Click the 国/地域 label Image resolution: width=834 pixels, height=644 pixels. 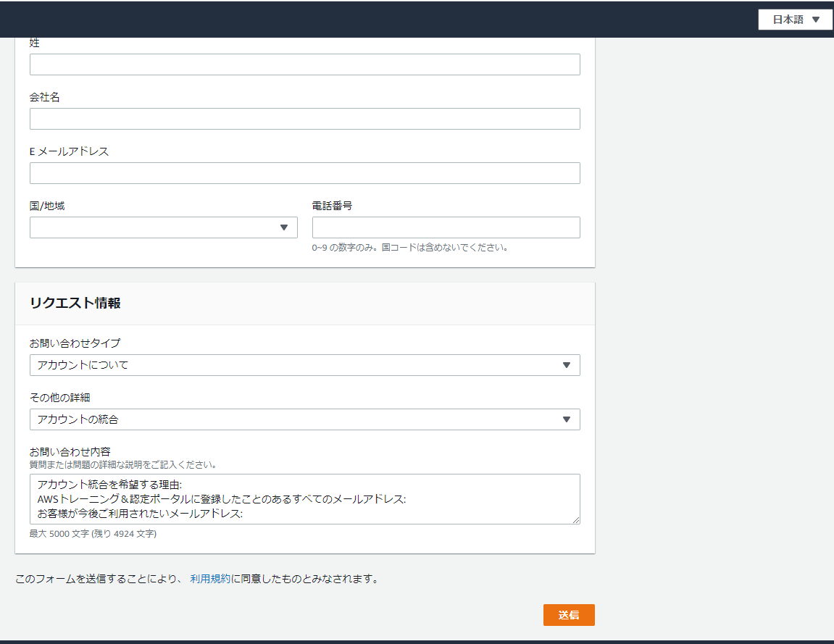pyautogui.click(x=47, y=206)
